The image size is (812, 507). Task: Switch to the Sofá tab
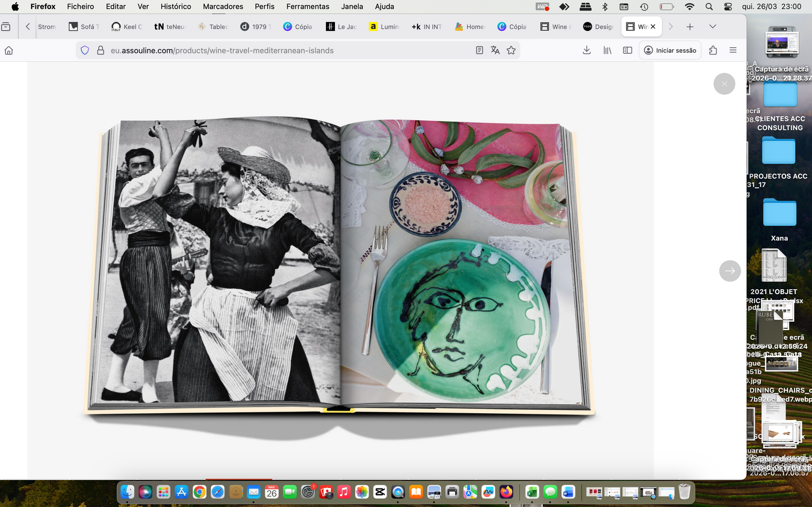click(84, 26)
